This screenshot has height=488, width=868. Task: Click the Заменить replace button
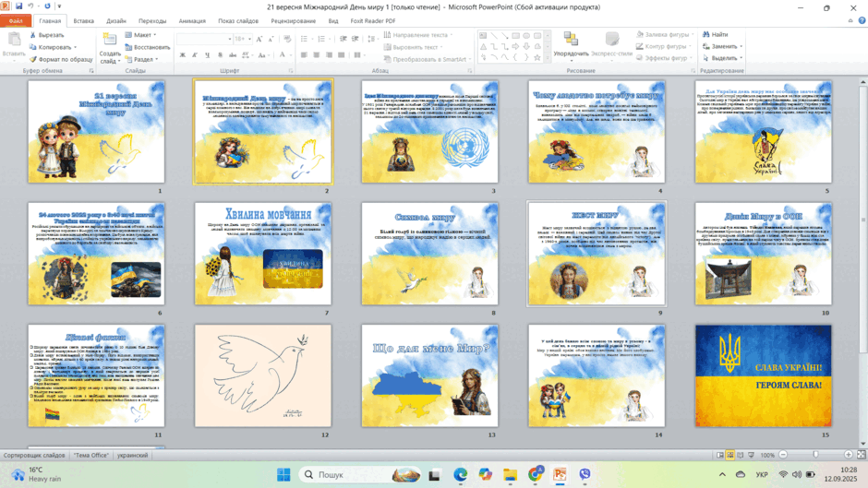point(722,46)
